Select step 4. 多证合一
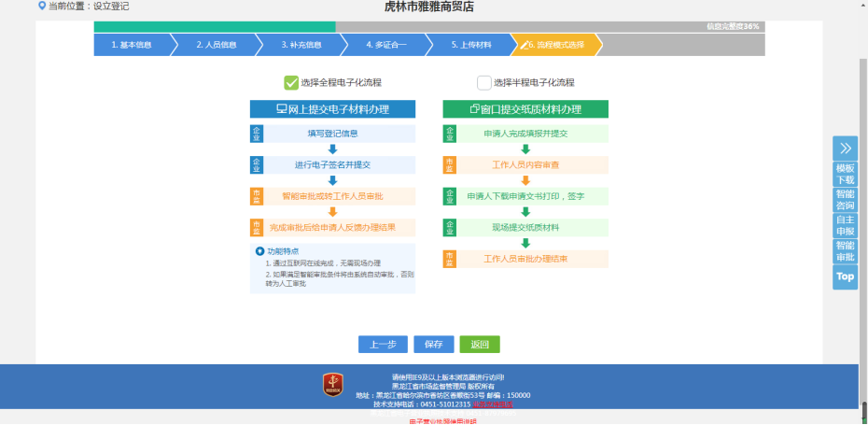The height and width of the screenshot is (425, 868). tap(385, 45)
